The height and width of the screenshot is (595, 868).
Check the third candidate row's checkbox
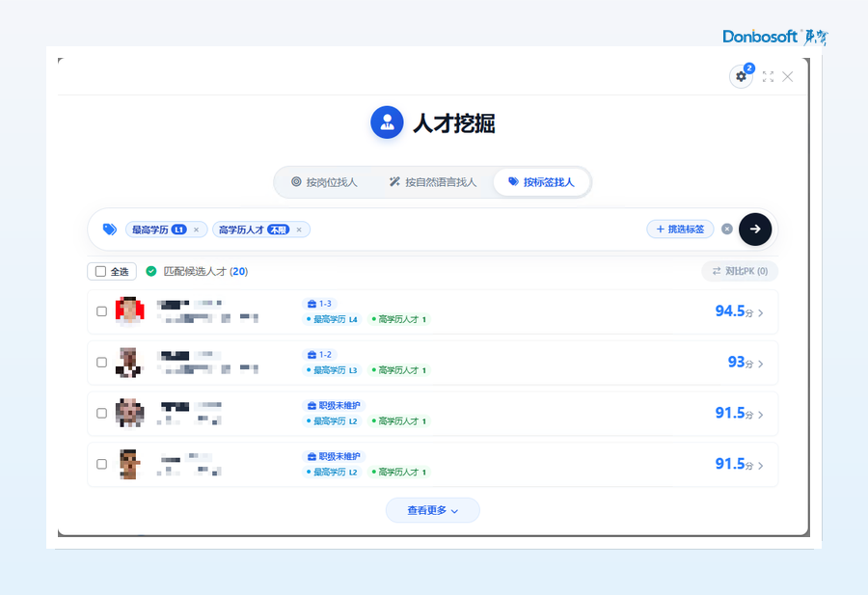tap(102, 413)
